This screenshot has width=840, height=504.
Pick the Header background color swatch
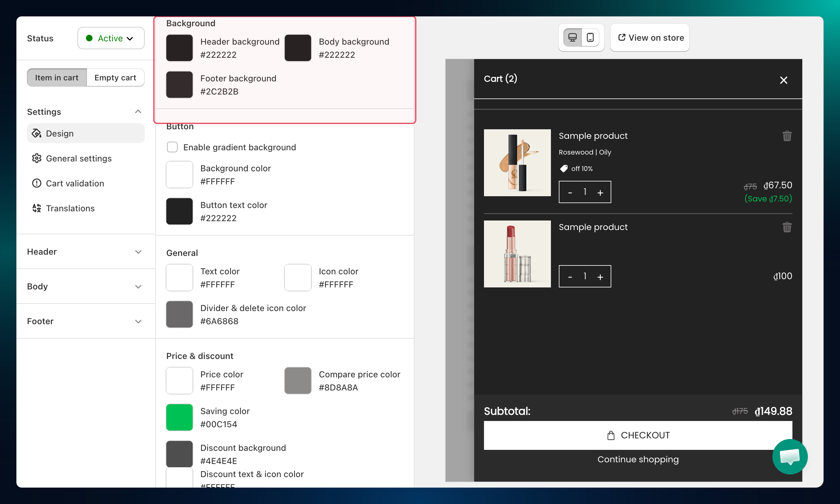(x=179, y=48)
